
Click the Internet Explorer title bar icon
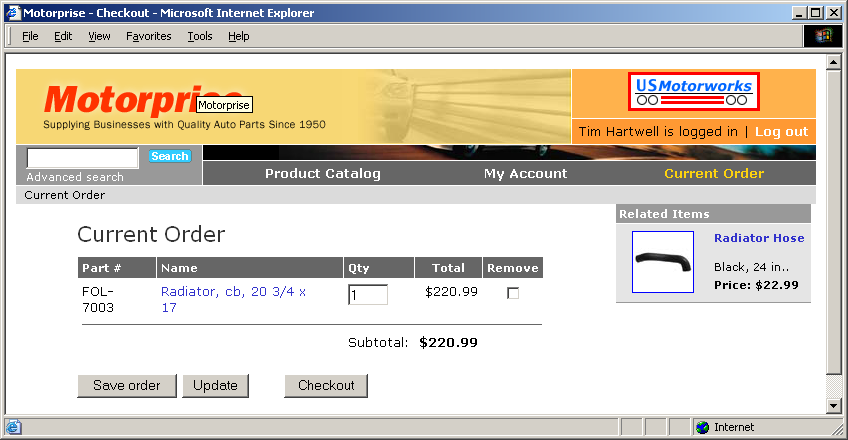pyautogui.click(x=13, y=12)
